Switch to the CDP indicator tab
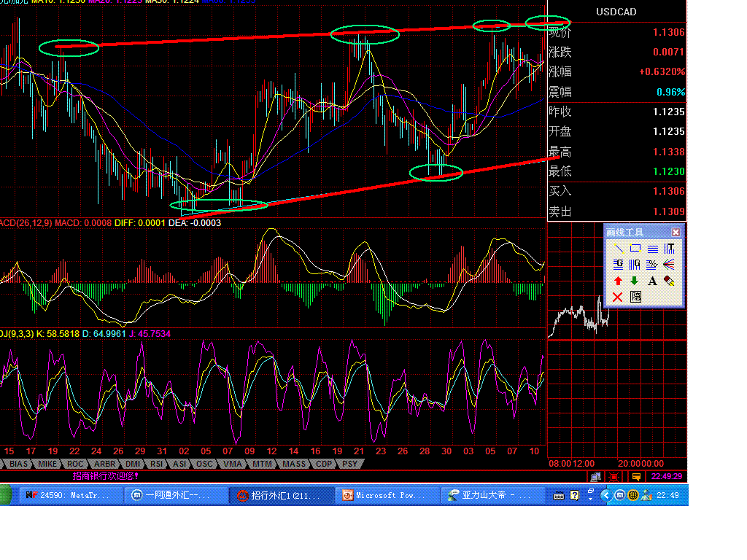This screenshot has width=747, height=560. click(324, 464)
